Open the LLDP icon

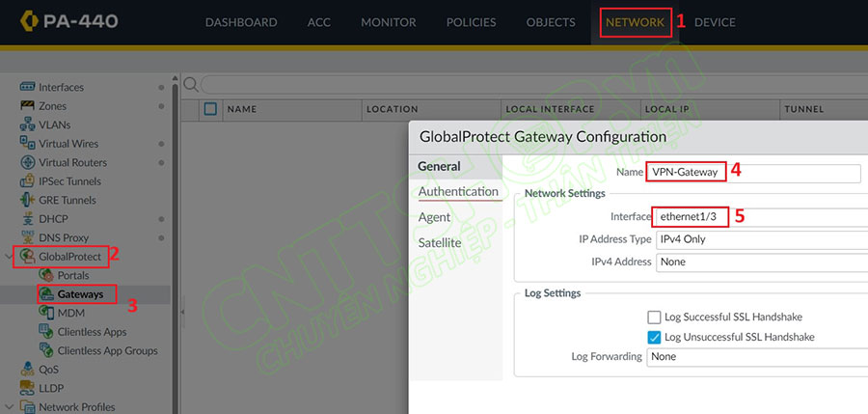coord(27,388)
